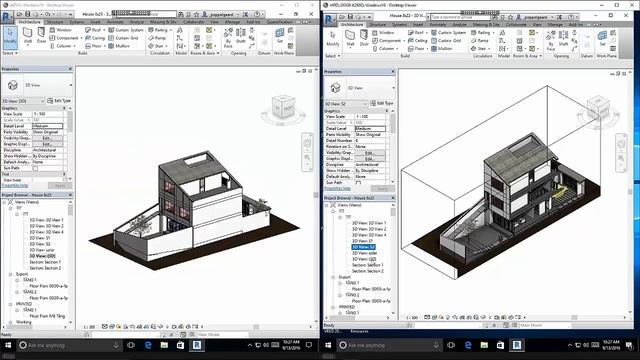640x360 pixels.
Task: Select 3D View: solar in left browser
Action: click(42, 250)
